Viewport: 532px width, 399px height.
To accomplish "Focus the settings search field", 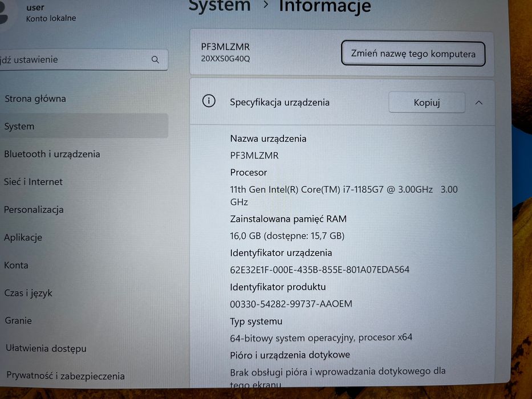I will (x=83, y=60).
